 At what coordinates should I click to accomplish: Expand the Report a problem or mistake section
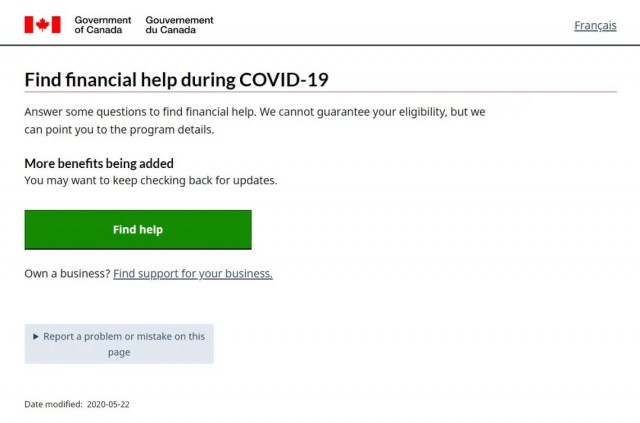(x=119, y=344)
